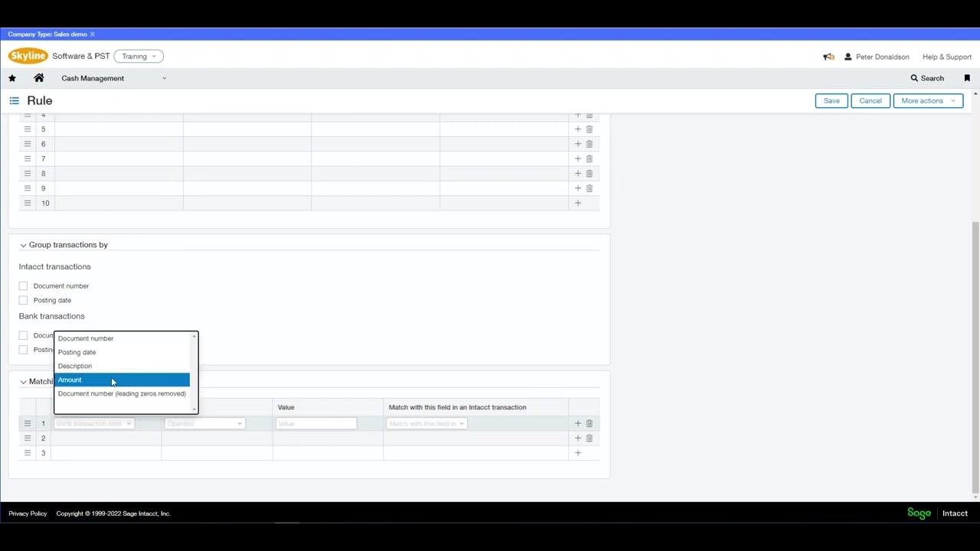Viewport: 980px width, 551px height.
Task: Delete matching row 1 with trash icon
Action: pos(590,423)
